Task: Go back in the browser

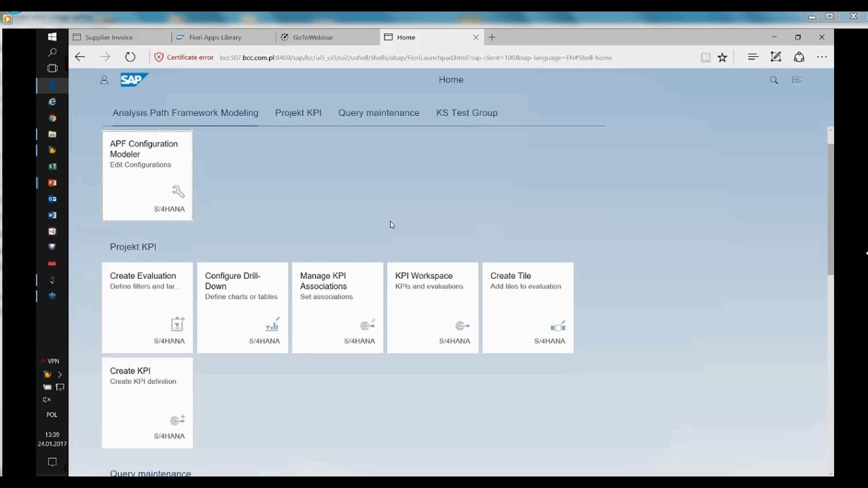Action: pos(80,57)
